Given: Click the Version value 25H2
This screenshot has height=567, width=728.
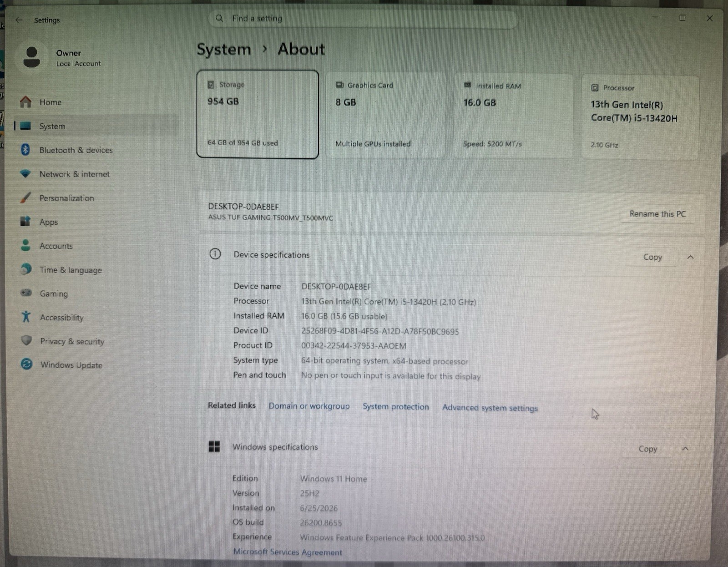Looking at the screenshot, I should pos(309,493).
